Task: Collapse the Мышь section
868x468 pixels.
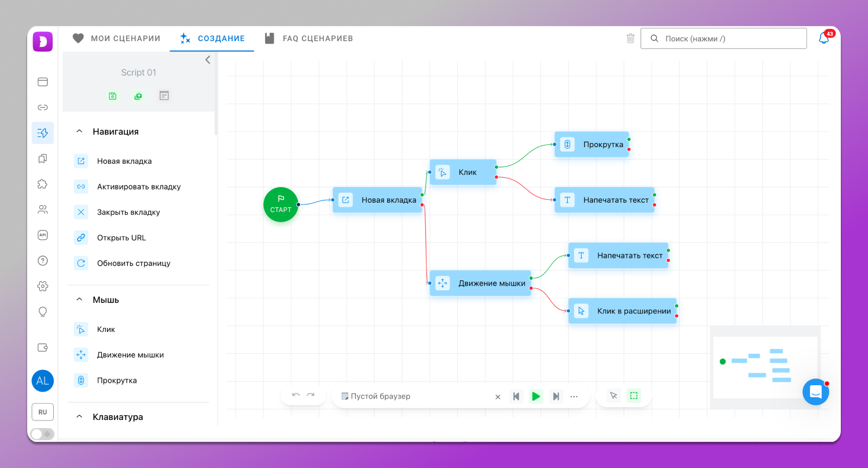Action: click(80, 300)
